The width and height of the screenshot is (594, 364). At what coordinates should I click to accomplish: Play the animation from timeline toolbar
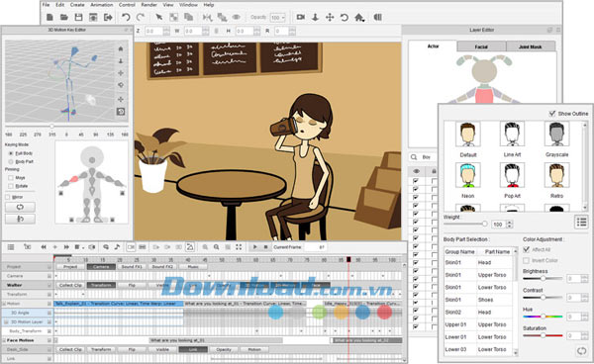[255, 247]
